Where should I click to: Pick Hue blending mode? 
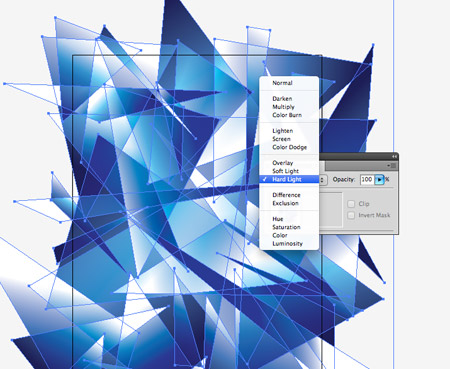(278, 219)
